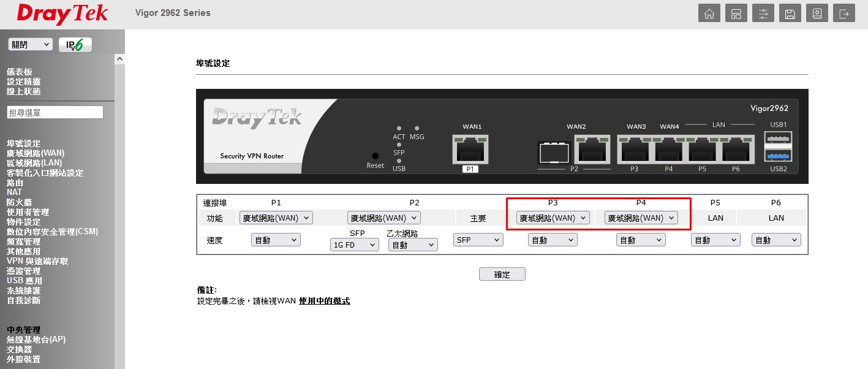Click the 搜尋選單 search field
The image size is (868, 369).
55,113
